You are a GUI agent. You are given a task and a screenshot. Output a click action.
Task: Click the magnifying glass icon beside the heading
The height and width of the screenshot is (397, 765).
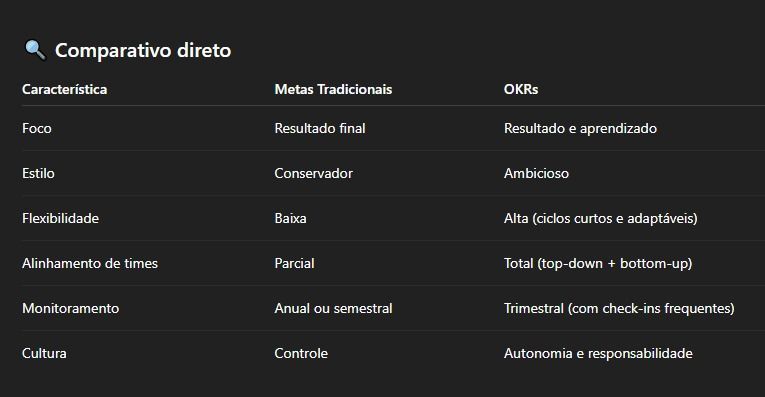35,50
